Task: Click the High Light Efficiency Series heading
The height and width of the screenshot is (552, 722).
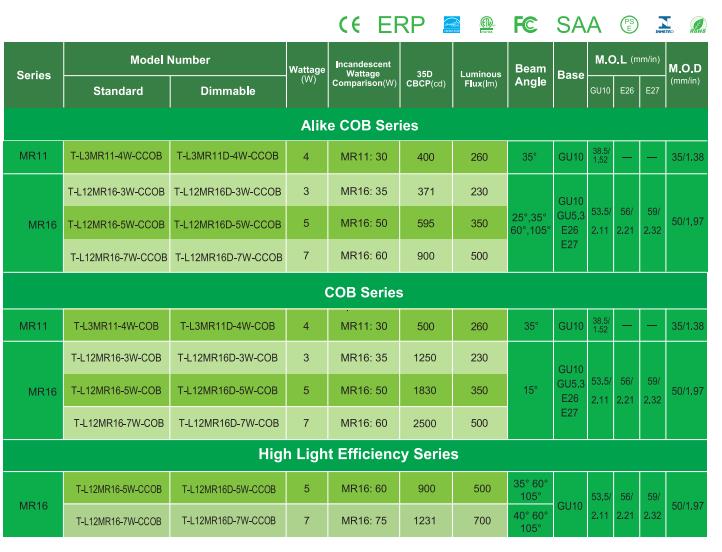Action: [x=358, y=455]
